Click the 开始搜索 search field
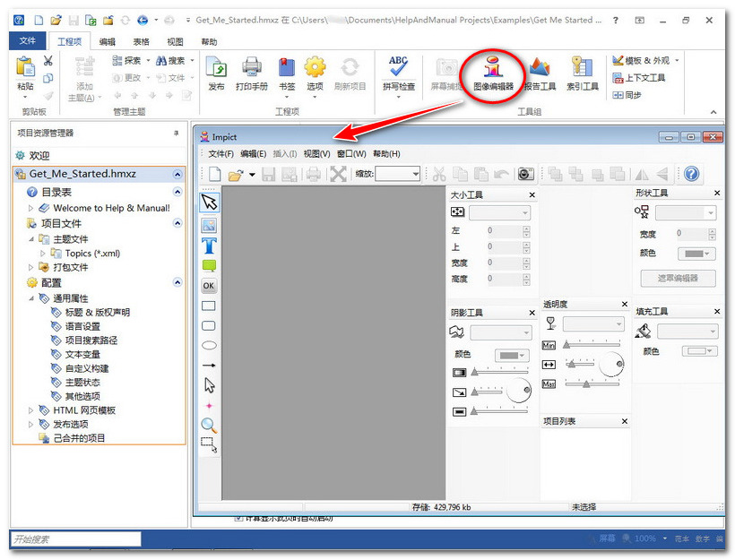This screenshot has width=735, height=560. 75,539
